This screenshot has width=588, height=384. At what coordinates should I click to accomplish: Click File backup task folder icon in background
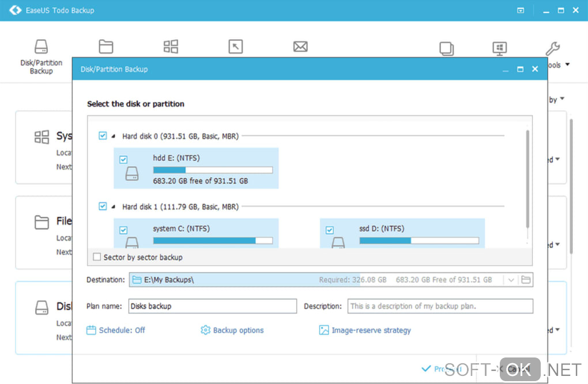click(42, 222)
